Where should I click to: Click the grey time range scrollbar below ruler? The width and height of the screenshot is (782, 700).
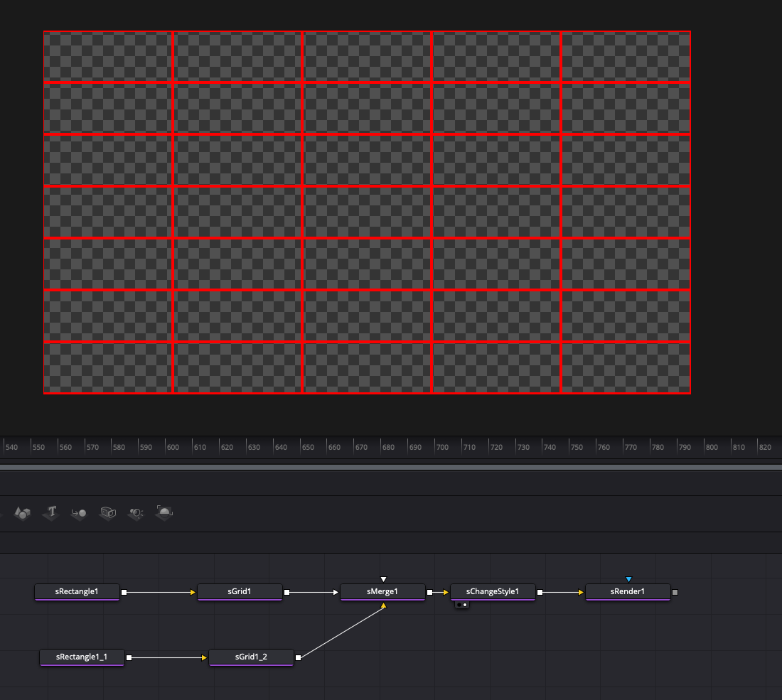pos(391,467)
